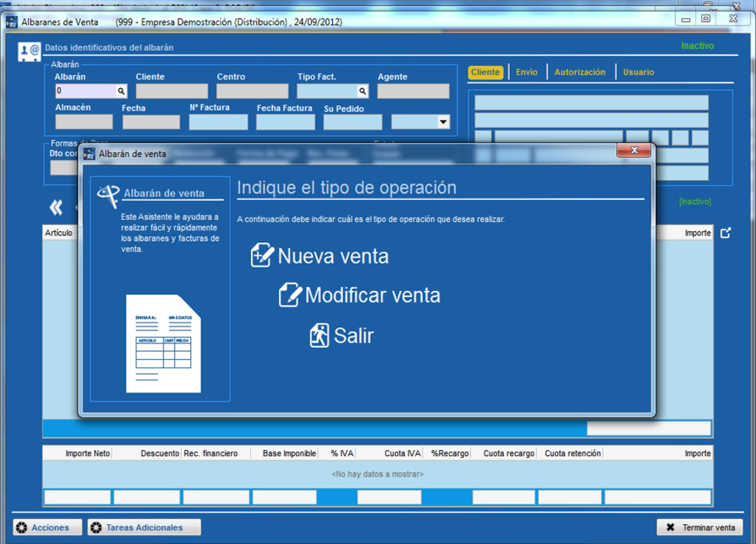756x544 pixels.
Task: Open the dropdown next to Su Pedido
Action: (x=442, y=122)
